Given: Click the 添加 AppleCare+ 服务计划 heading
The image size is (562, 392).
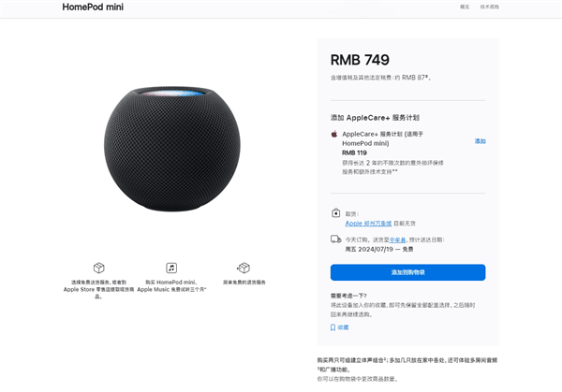Looking at the screenshot, I should (375, 118).
